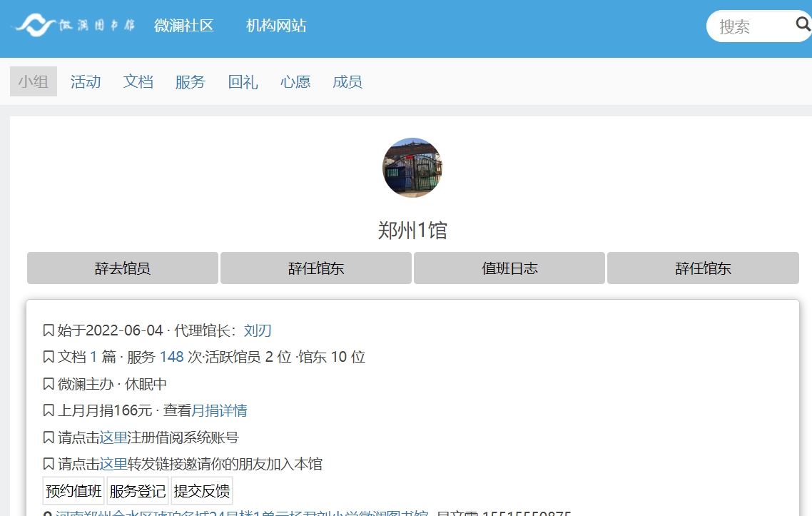Click the search magnifier icon
The image size is (812, 516).
pyautogui.click(x=803, y=26)
